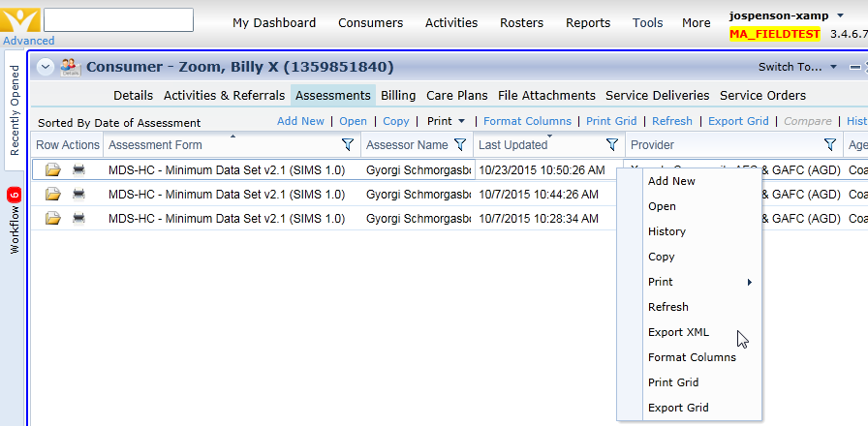Choose History in the context menu

point(666,231)
